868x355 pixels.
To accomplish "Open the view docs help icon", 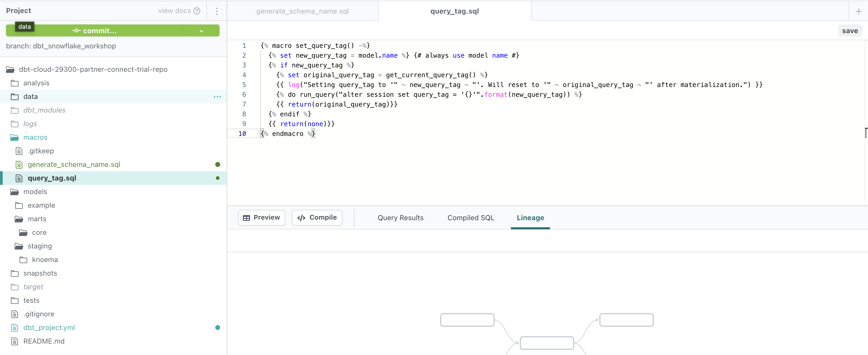I will (197, 11).
